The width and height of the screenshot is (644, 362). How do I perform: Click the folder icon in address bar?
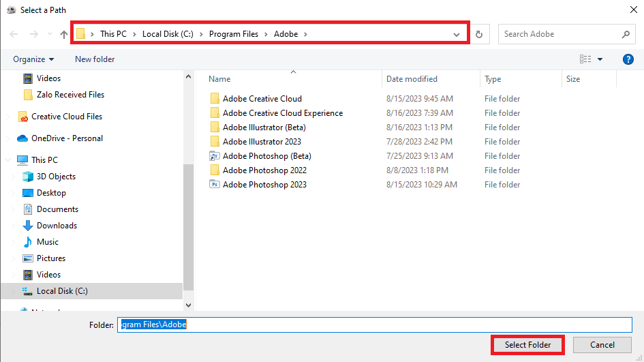pos(81,33)
